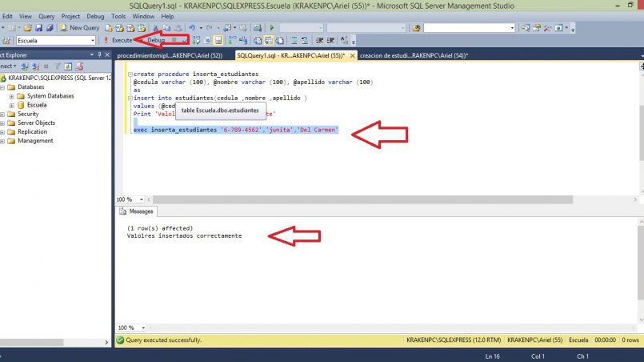Click the Save All icon
Viewport: 644px width, 362px height.
coord(50,28)
